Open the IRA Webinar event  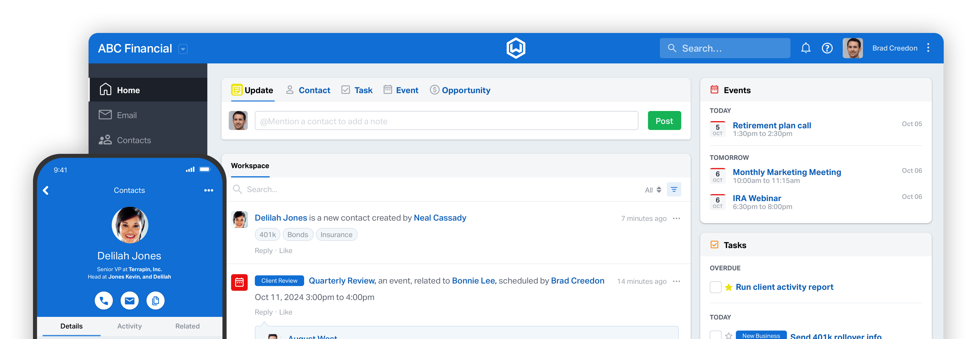757,198
